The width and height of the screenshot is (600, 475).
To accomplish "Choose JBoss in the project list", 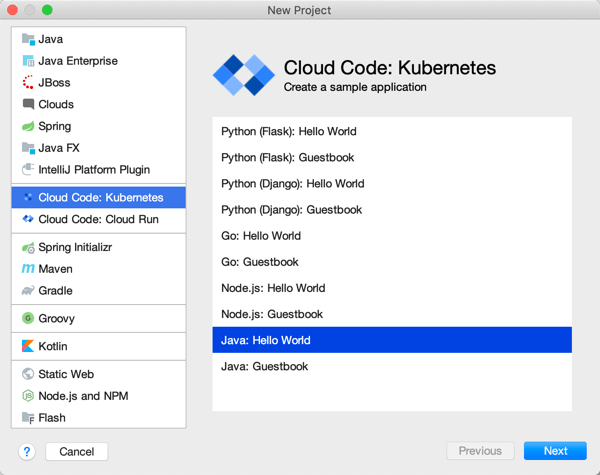I will click(x=54, y=83).
